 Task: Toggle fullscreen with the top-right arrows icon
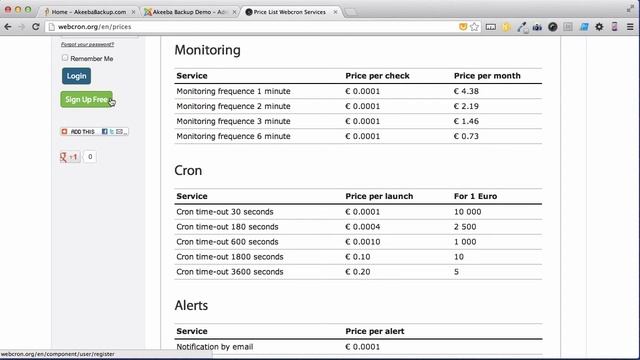point(630,9)
